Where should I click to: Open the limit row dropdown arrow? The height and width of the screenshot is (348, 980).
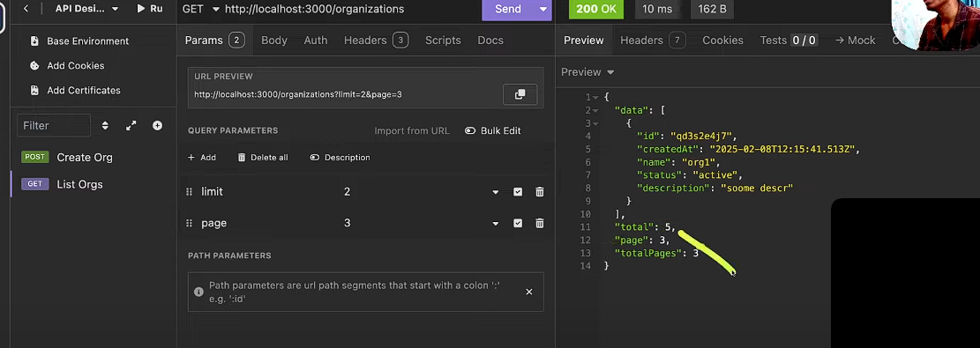coord(496,192)
